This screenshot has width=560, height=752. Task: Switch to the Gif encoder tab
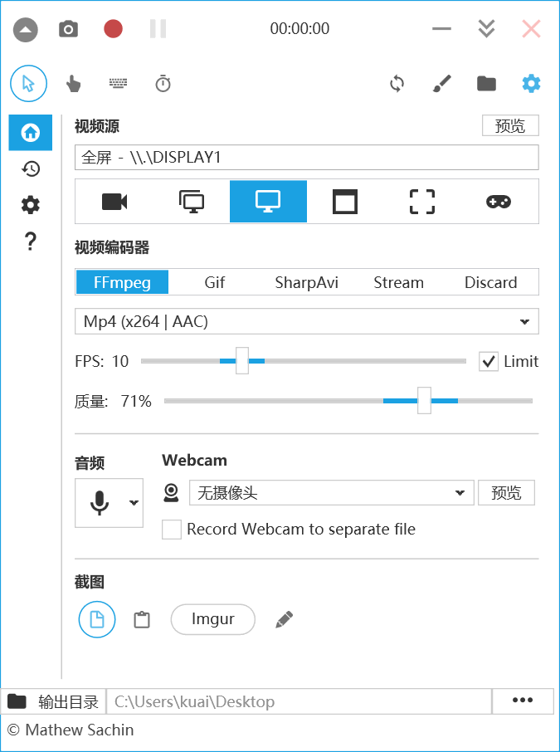(214, 282)
